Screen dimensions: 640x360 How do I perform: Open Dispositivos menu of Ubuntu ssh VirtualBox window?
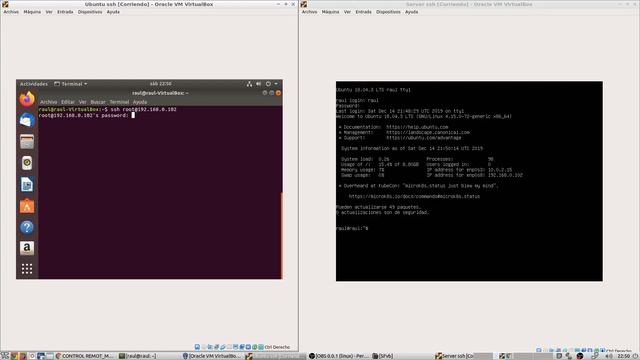90,12
